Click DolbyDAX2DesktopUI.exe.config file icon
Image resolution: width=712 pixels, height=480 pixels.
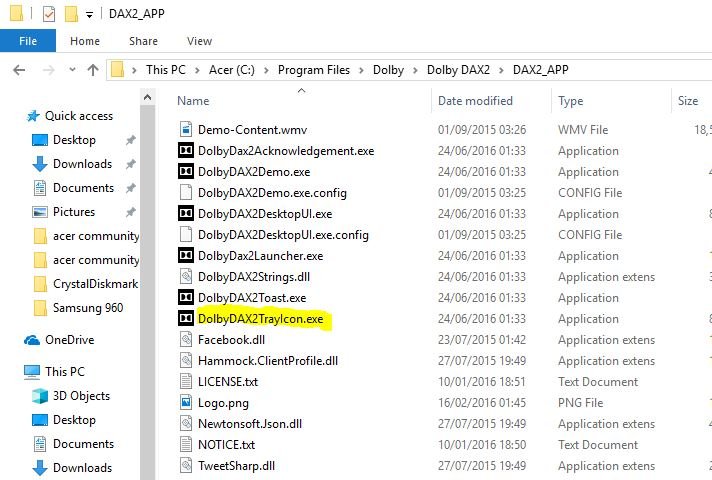coord(186,234)
